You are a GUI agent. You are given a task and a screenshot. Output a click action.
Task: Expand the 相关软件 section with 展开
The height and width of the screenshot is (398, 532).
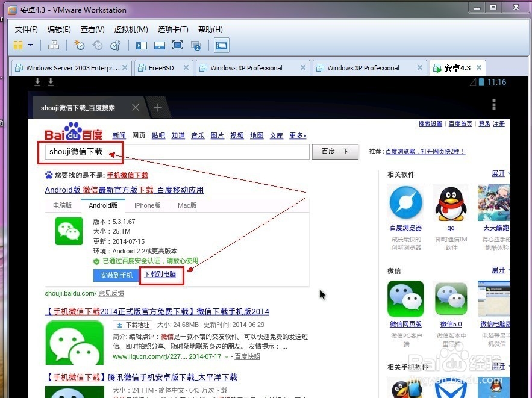pyautogui.click(x=498, y=174)
